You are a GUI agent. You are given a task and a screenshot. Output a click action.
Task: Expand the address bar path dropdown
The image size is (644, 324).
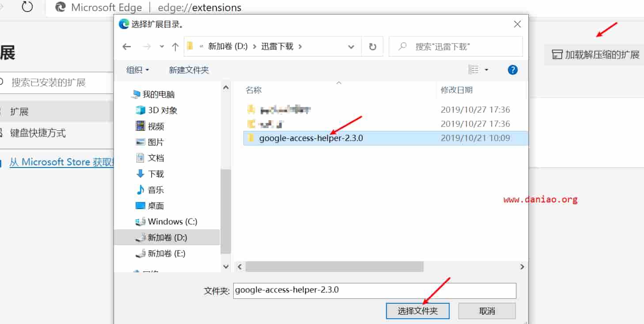tap(351, 47)
